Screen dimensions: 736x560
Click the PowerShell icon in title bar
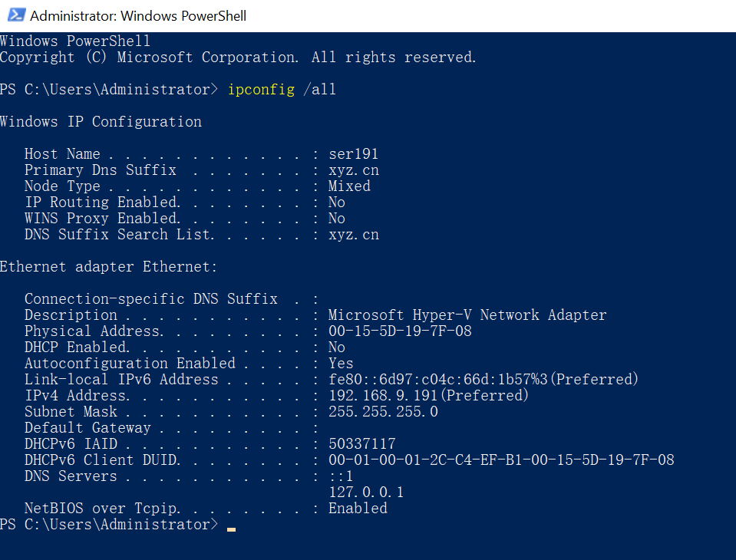pyautogui.click(x=16, y=15)
